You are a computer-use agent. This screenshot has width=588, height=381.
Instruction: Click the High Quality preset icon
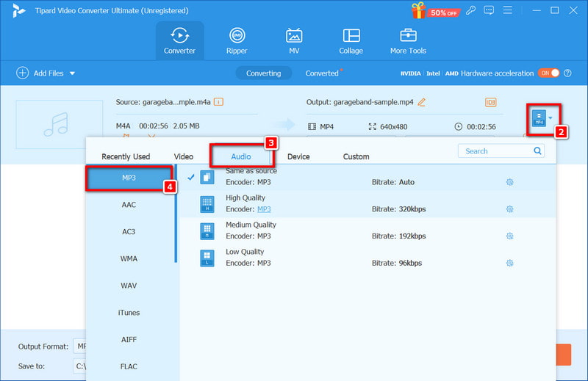point(207,204)
